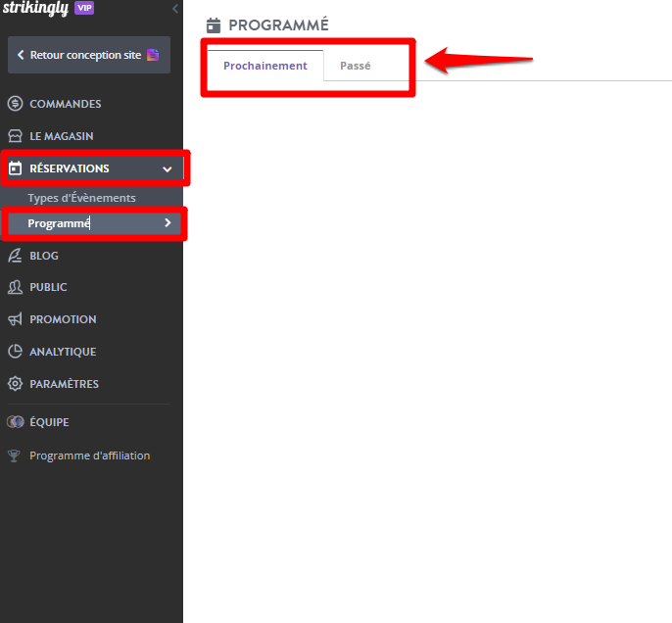The height and width of the screenshot is (623, 672).
Task: Open the PROMOTION section
Action: (63, 319)
